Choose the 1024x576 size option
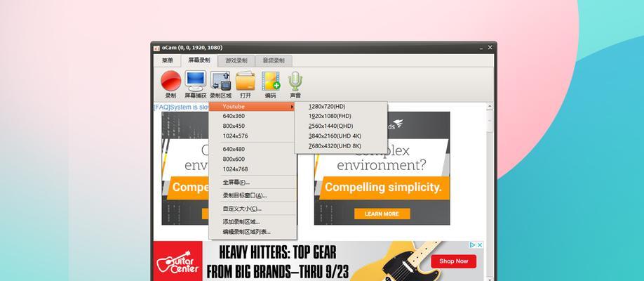 coord(253,136)
